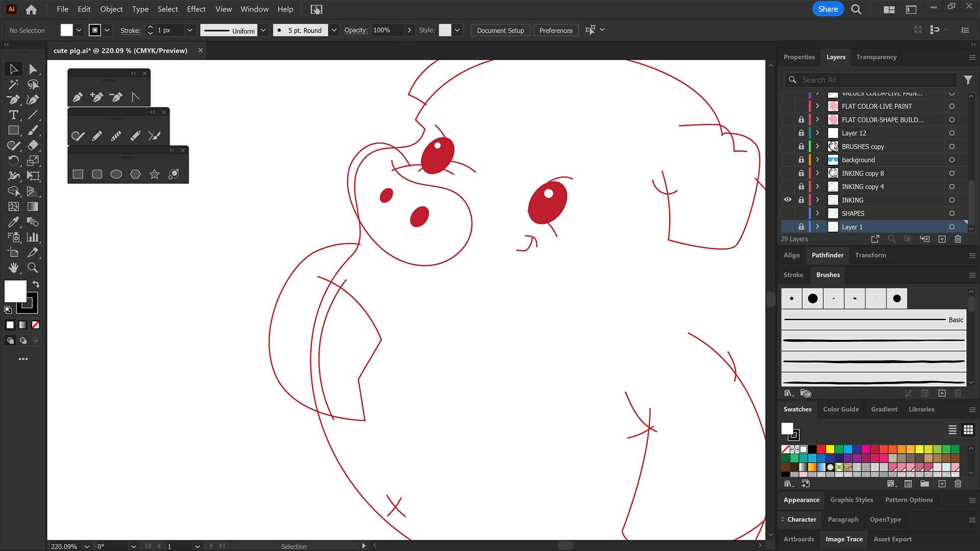Select the Rotate tool
Image resolution: width=980 pixels, height=551 pixels.
click(x=13, y=161)
